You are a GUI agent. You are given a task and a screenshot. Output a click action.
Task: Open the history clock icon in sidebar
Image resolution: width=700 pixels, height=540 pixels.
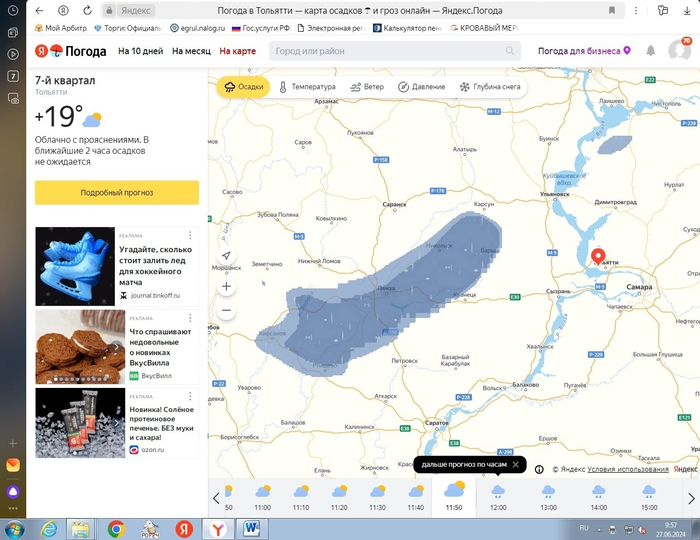[13, 10]
